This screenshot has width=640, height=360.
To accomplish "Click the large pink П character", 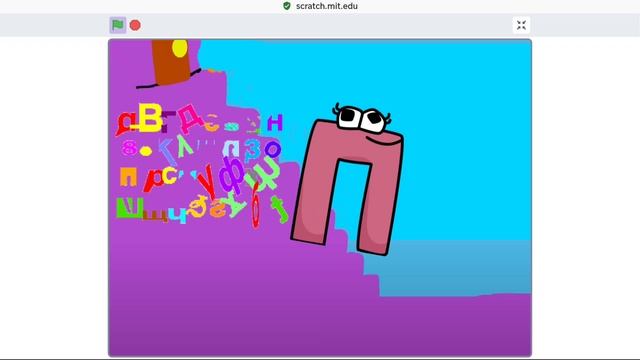I will pos(347,180).
